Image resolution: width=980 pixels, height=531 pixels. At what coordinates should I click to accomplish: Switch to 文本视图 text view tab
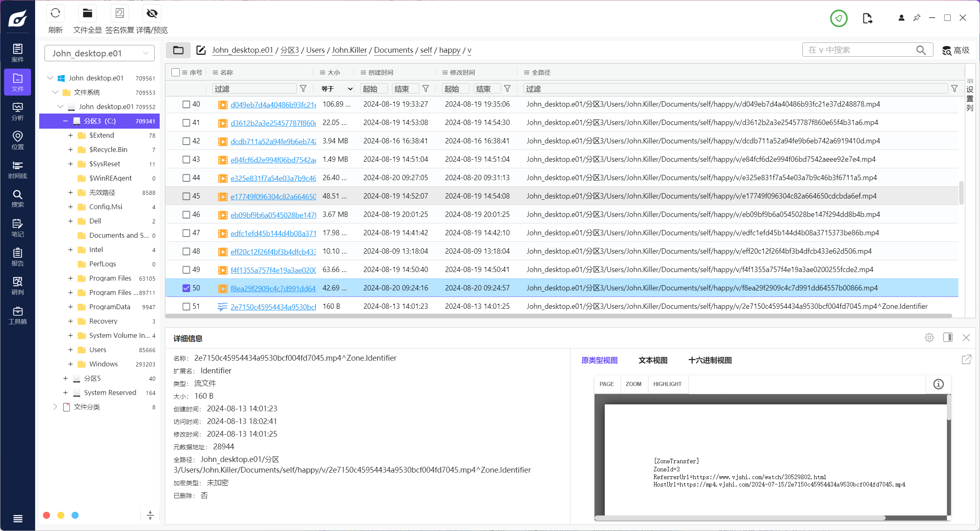point(653,360)
